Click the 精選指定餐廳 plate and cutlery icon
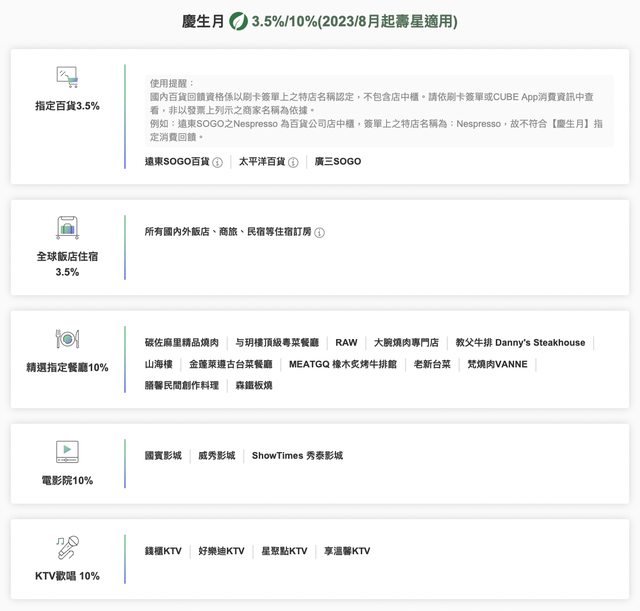640x611 pixels. click(67, 339)
